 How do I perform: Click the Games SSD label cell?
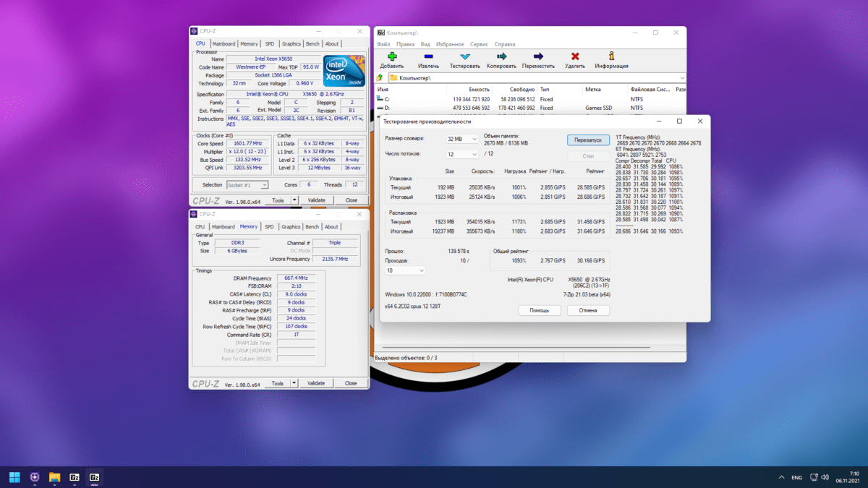tap(597, 108)
